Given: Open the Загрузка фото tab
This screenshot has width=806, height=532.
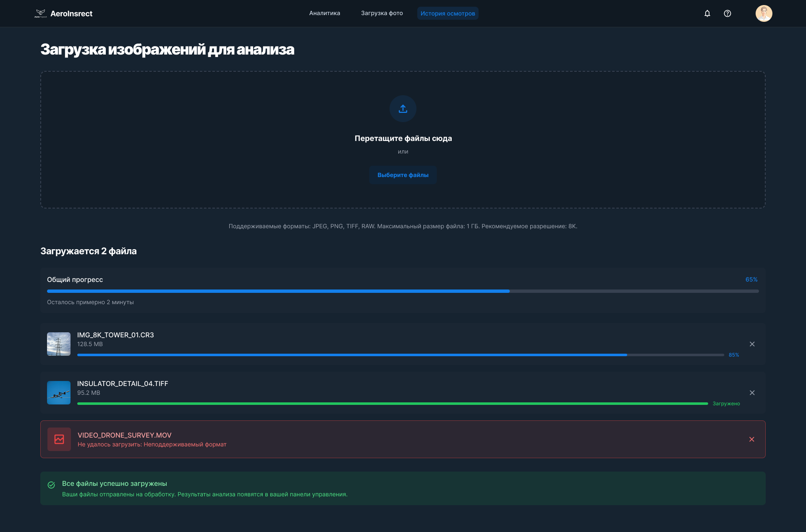Looking at the screenshot, I should point(382,13).
